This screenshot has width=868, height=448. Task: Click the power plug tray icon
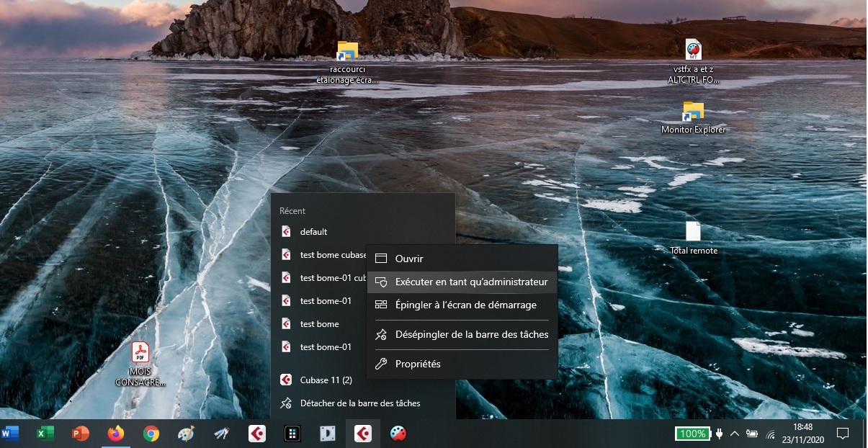pyautogui.click(x=718, y=434)
